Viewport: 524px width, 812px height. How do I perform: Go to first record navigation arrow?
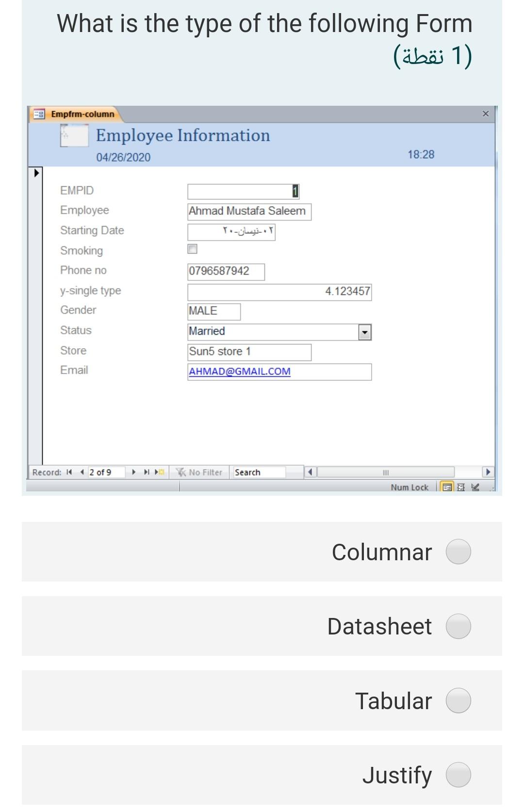69,472
